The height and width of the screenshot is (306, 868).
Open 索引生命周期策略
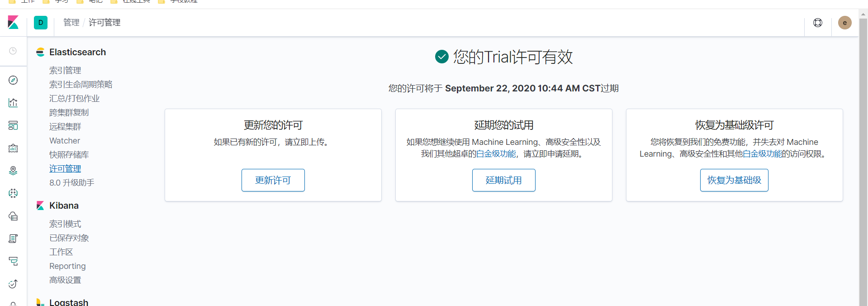pyautogui.click(x=81, y=85)
